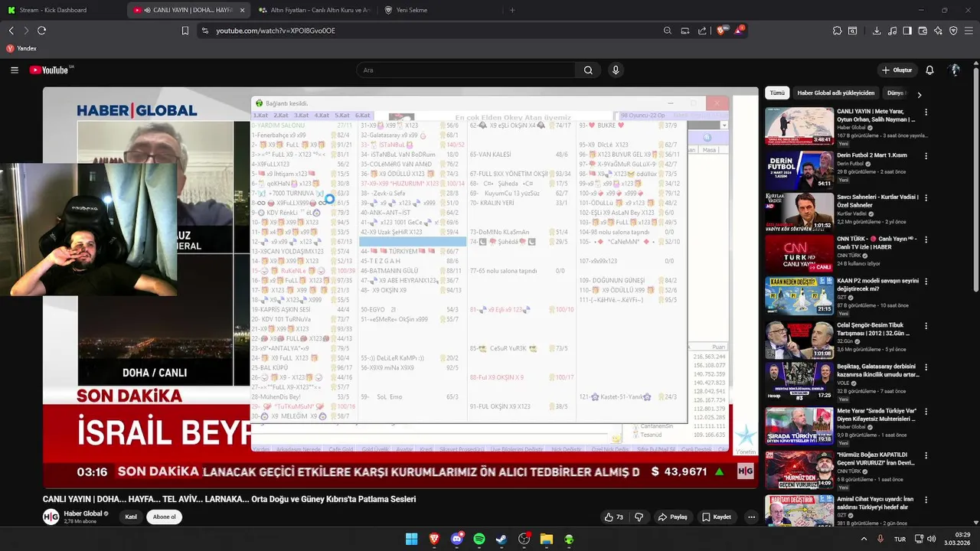This screenshot has height=551, width=980.
Task: Open the Brave VPN shield icon
Action: click(x=953, y=31)
